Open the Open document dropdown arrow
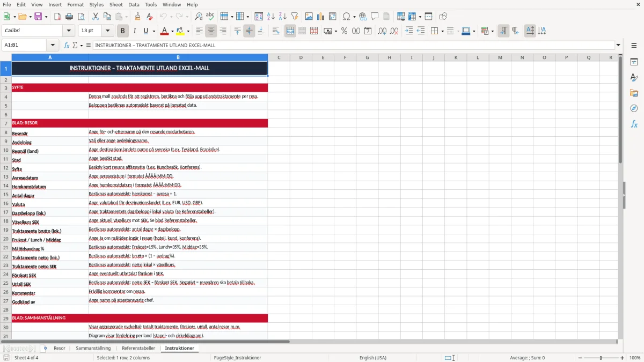The image size is (644, 362). [x=30, y=17]
